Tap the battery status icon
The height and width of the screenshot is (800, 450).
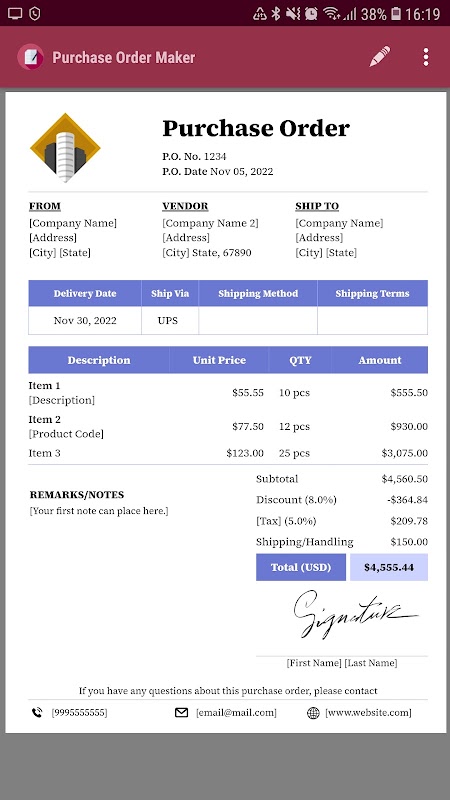coord(396,14)
